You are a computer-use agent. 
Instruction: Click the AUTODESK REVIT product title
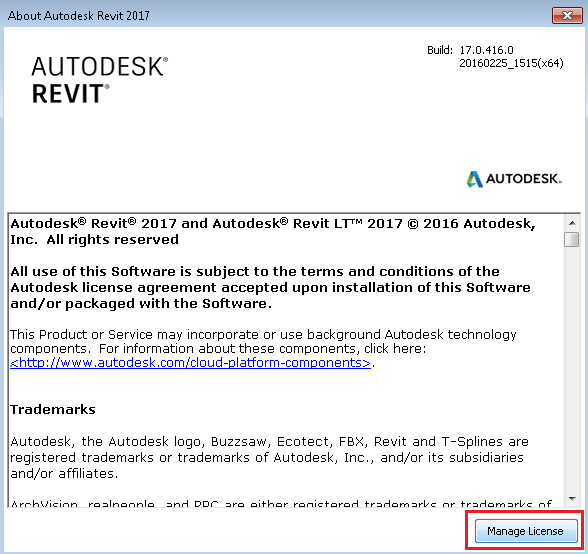[x=100, y=80]
